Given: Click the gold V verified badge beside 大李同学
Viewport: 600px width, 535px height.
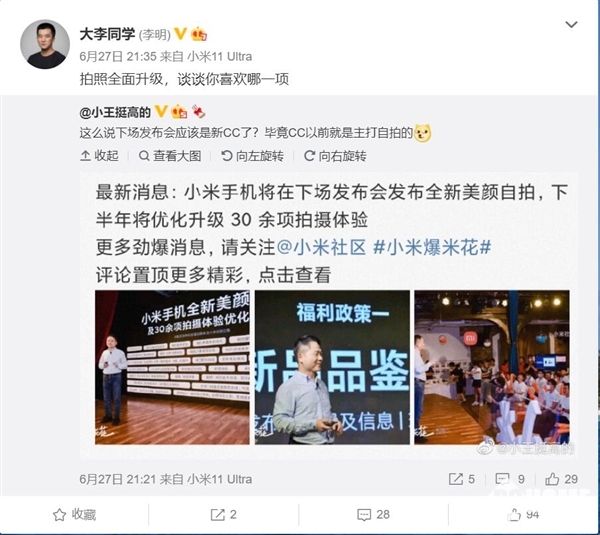Looking at the screenshot, I should click(181, 34).
